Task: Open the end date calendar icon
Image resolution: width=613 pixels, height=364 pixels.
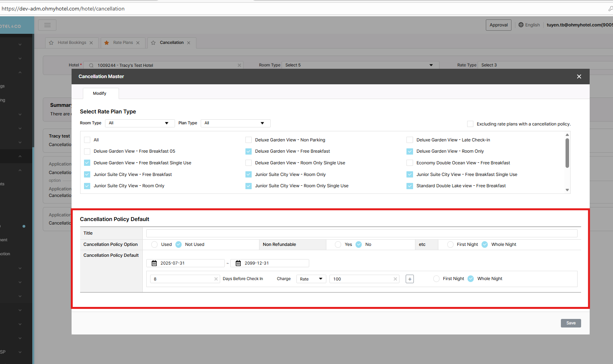Action: click(x=238, y=263)
